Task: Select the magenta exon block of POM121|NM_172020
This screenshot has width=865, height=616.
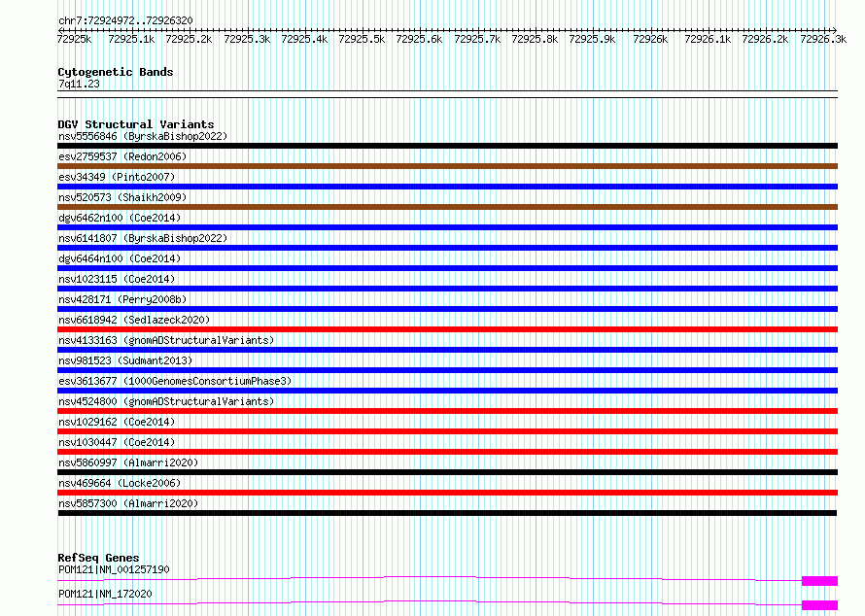Action: click(819, 605)
